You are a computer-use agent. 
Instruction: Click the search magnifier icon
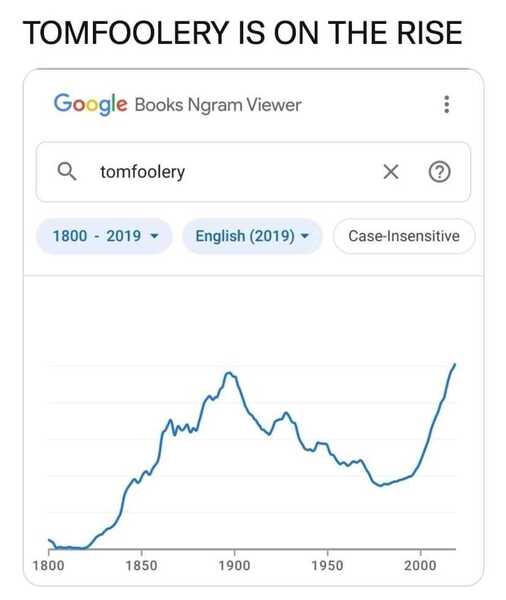click(x=67, y=171)
